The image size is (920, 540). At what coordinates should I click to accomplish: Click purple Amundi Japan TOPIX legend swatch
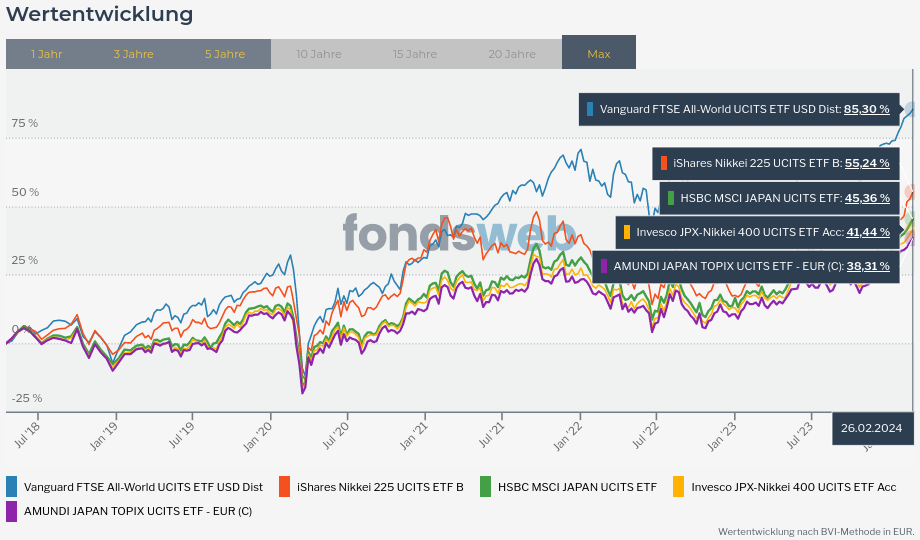point(12,511)
